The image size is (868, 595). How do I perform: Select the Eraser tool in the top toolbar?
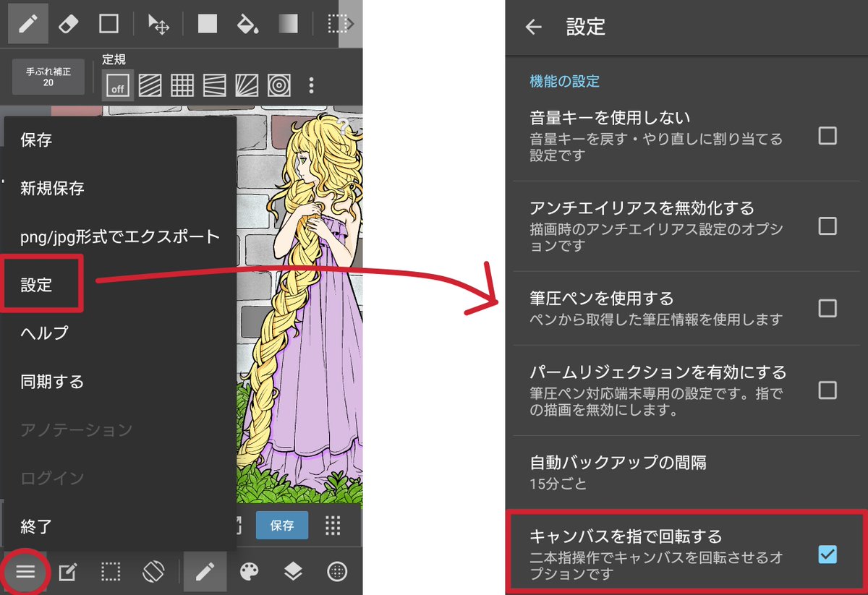pos(70,23)
